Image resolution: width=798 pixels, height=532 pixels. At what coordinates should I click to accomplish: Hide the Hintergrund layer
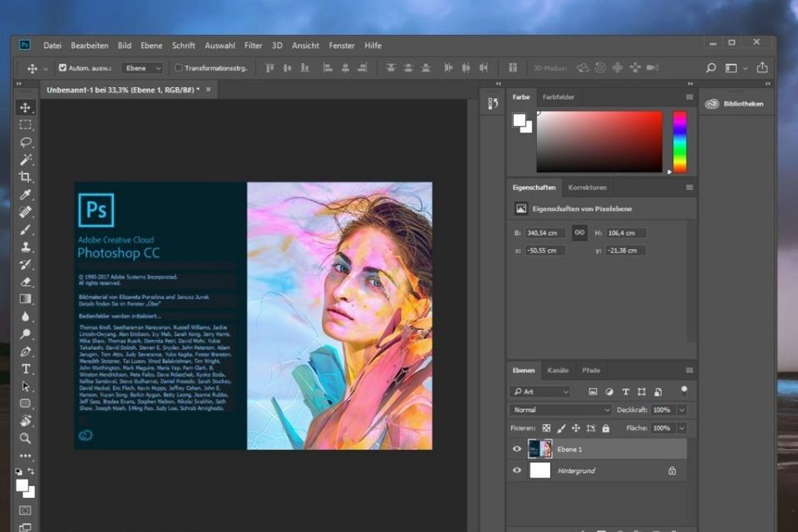pyautogui.click(x=517, y=470)
